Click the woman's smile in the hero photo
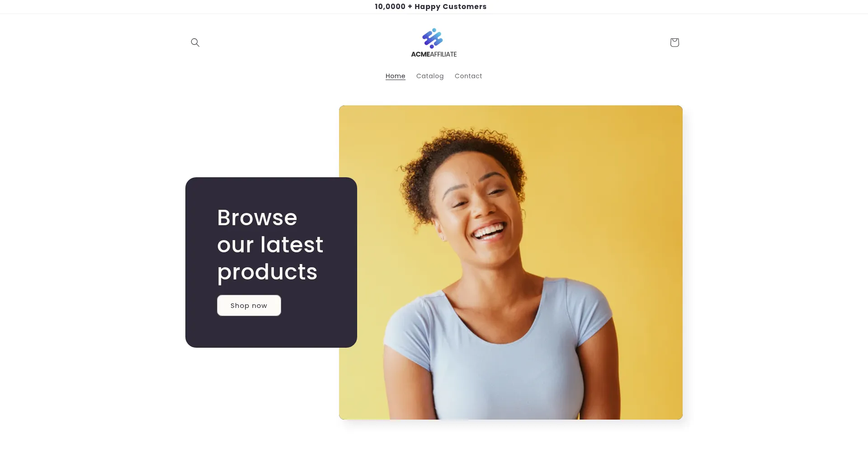 click(488, 232)
